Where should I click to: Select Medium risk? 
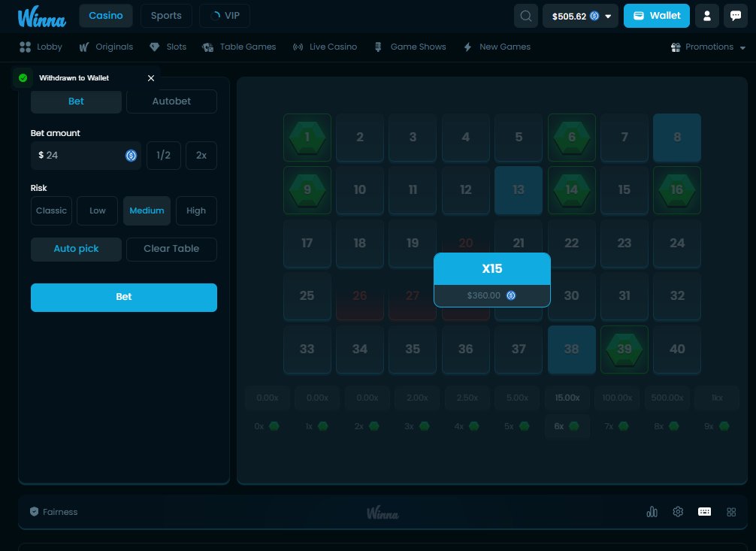pos(147,210)
